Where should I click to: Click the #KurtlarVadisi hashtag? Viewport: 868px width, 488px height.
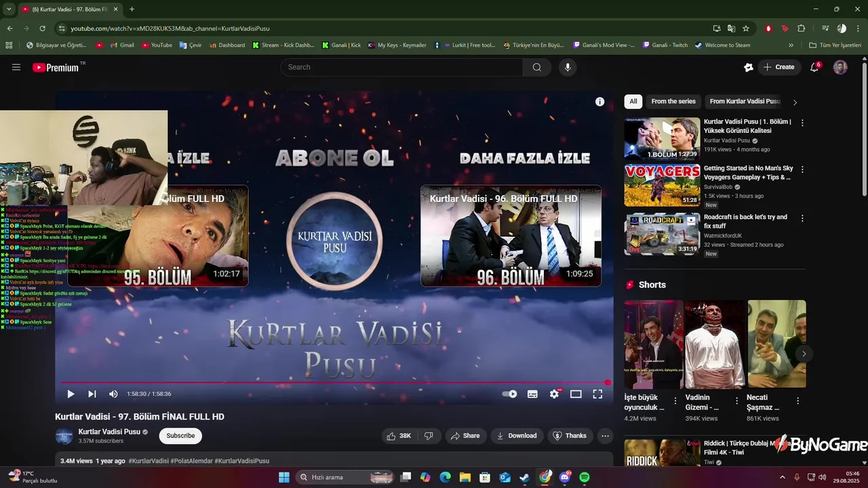point(149,461)
